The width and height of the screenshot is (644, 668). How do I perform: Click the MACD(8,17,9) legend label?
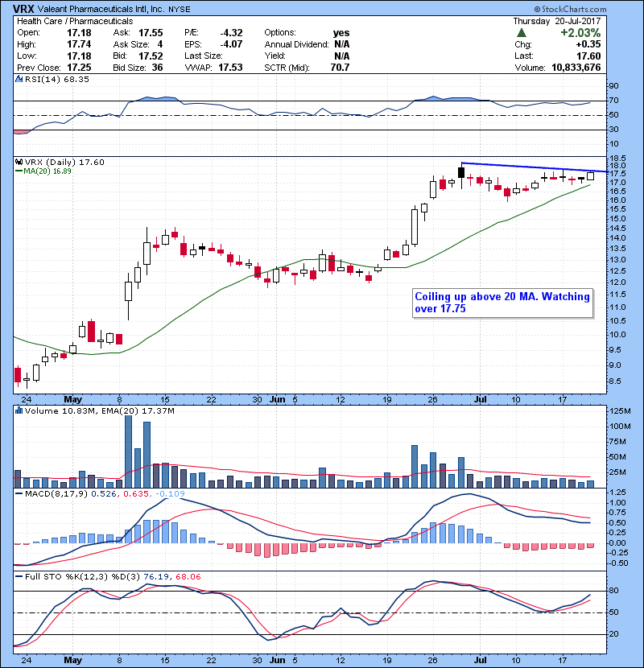(52, 494)
